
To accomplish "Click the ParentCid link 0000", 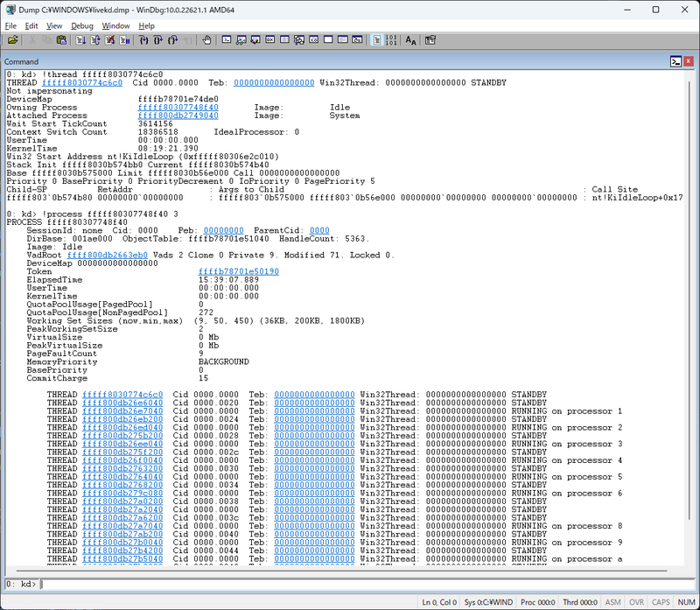I will [319, 230].
